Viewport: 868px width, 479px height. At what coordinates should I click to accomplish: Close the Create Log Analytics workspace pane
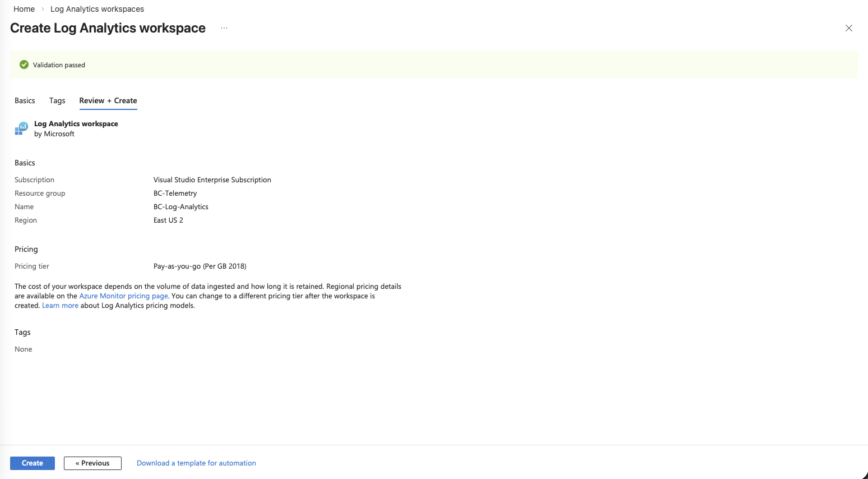click(x=848, y=28)
